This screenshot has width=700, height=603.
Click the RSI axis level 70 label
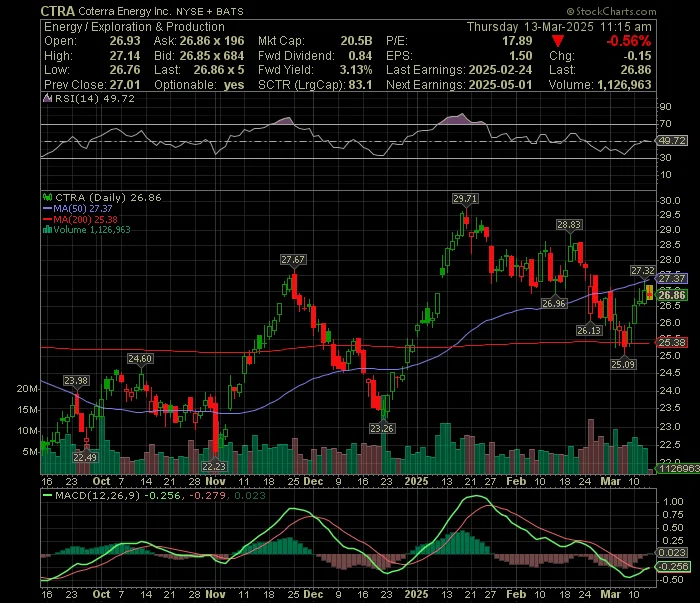coord(665,124)
